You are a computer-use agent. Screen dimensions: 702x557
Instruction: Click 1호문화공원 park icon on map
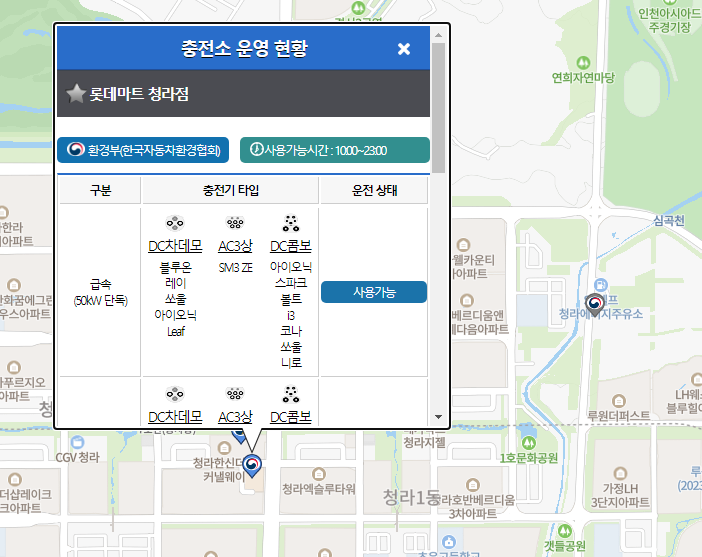coord(529,443)
